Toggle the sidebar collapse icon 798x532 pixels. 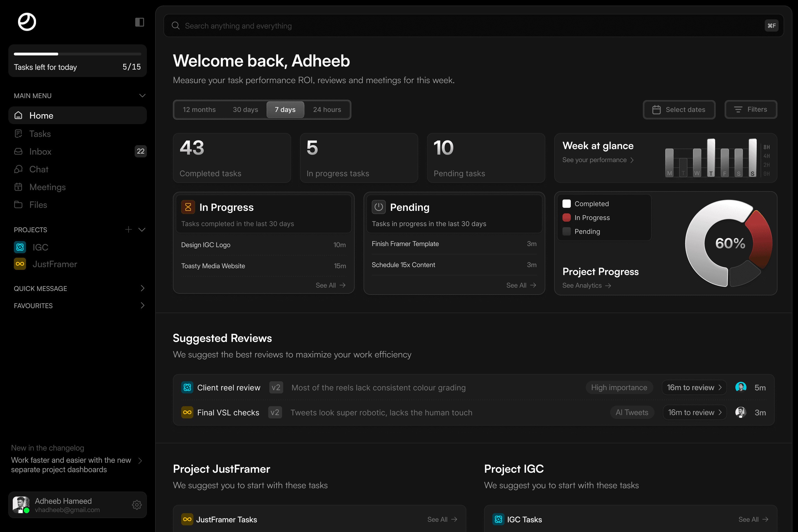(x=139, y=22)
